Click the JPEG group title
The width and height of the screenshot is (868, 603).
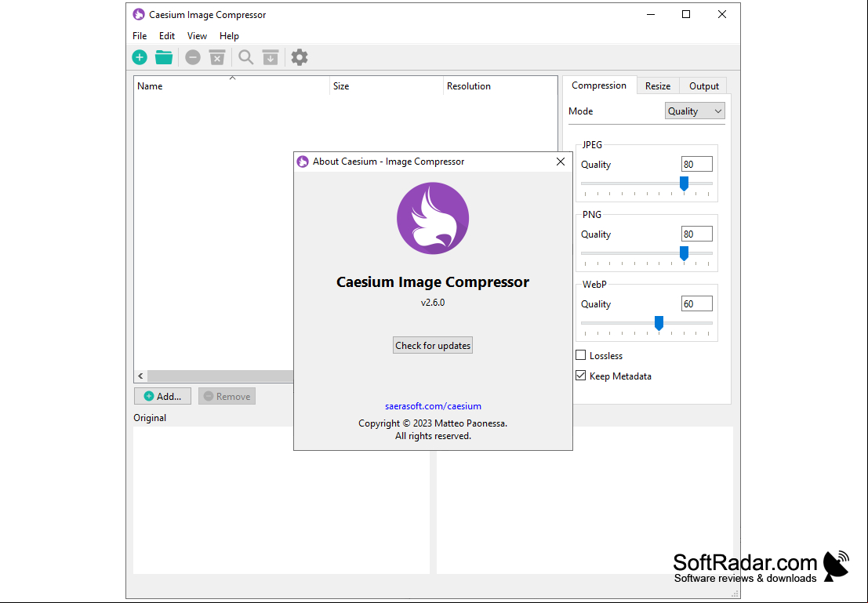592,144
